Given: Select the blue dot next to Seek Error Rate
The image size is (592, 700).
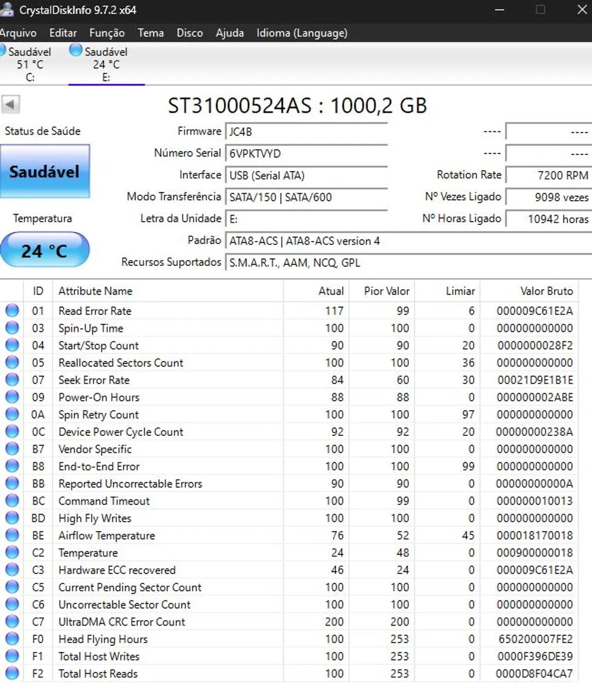Looking at the screenshot, I should click(x=12, y=380).
